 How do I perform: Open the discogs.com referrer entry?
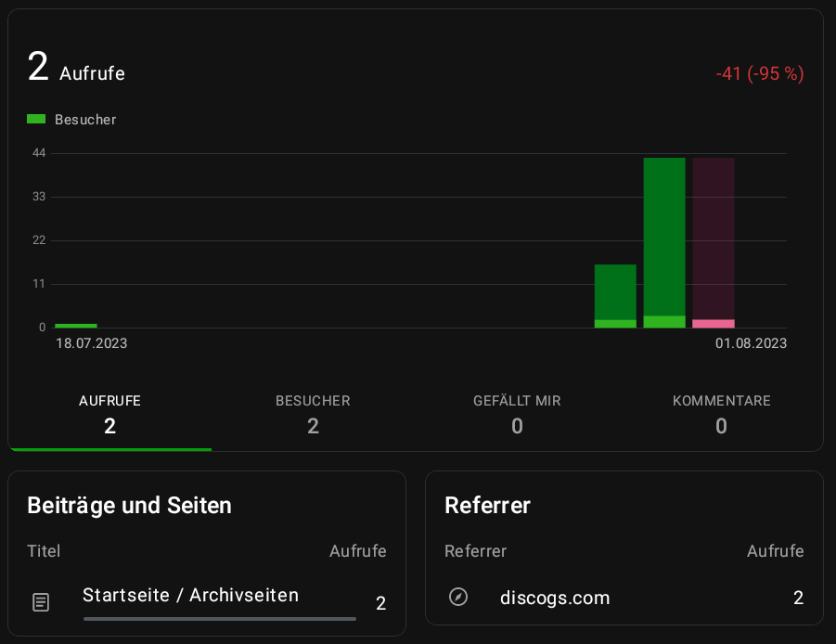[555, 598]
